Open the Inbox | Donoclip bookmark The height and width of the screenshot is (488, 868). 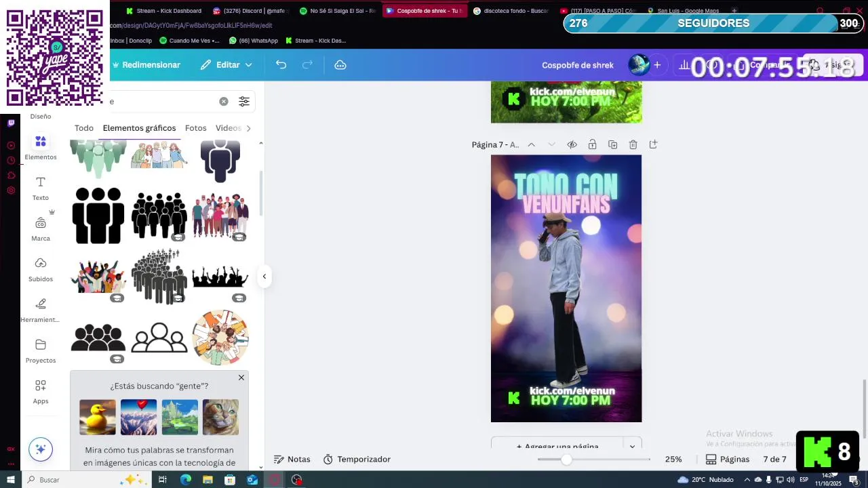tap(131, 41)
